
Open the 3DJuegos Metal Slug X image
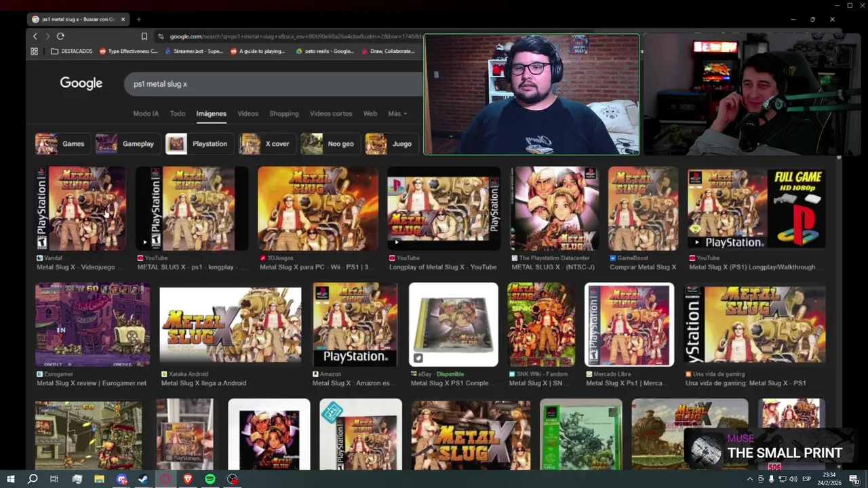click(x=318, y=209)
